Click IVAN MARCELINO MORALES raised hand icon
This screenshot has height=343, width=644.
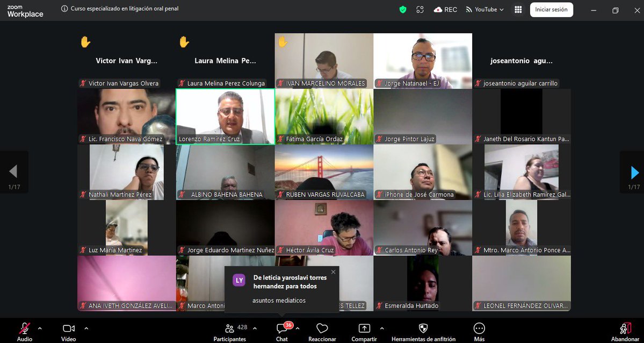click(x=283, y=42)
